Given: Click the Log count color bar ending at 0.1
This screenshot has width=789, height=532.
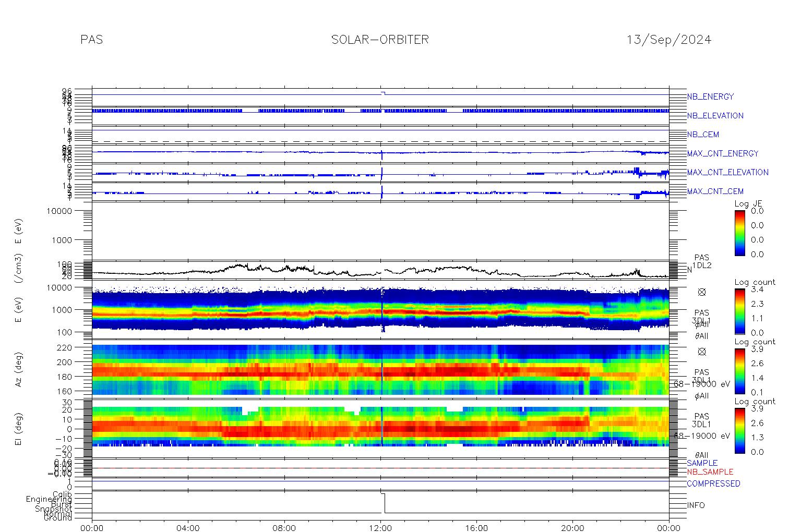Looking at the screenshot, I should point(740,371).
